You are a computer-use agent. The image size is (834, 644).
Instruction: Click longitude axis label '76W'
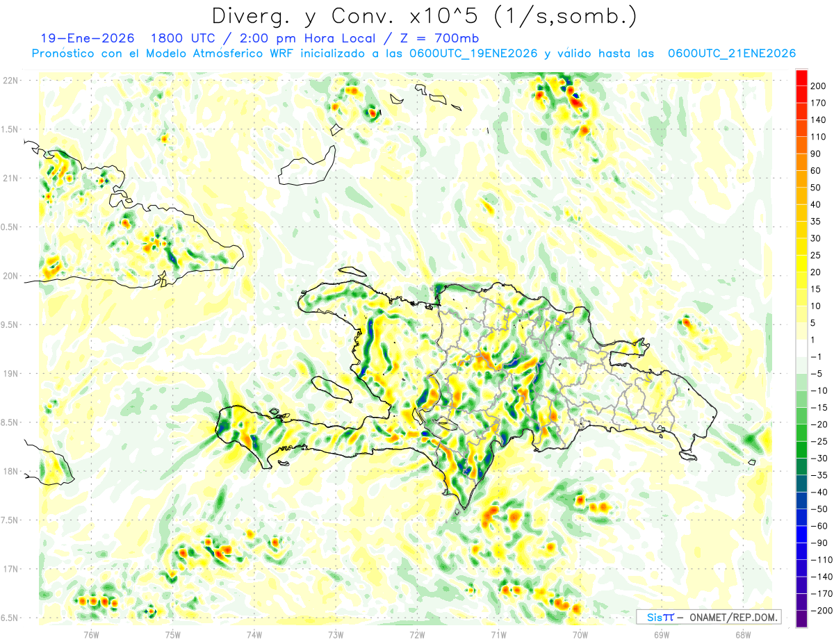click(x=91, y=634)
